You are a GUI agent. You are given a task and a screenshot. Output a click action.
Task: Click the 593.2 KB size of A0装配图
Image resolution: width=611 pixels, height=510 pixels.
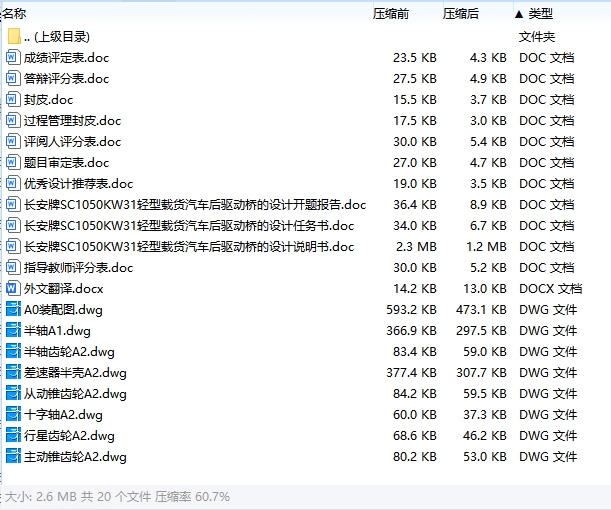click(x=411, y=310)
